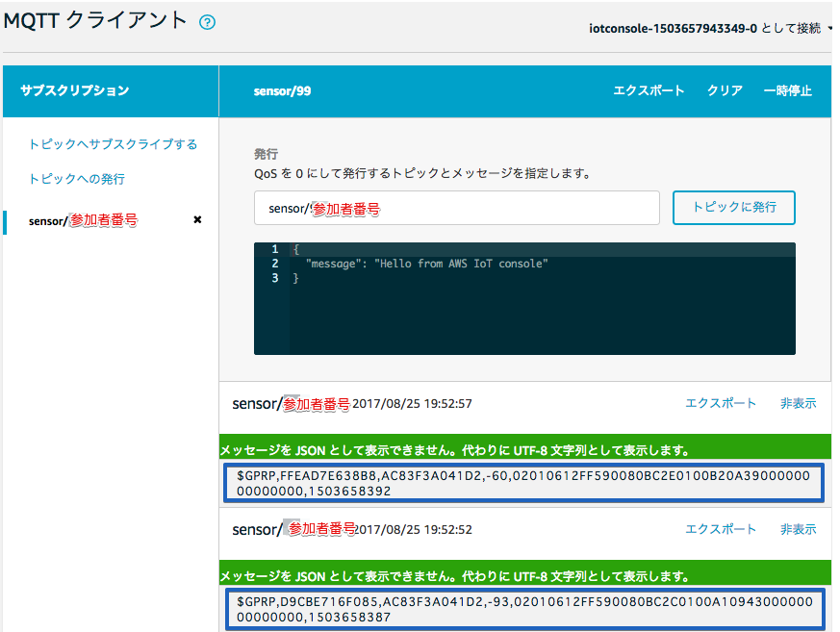This screenshot has width=840, height=632.
Task: Open the publish to topic link
Action: (x=77, y=178)
